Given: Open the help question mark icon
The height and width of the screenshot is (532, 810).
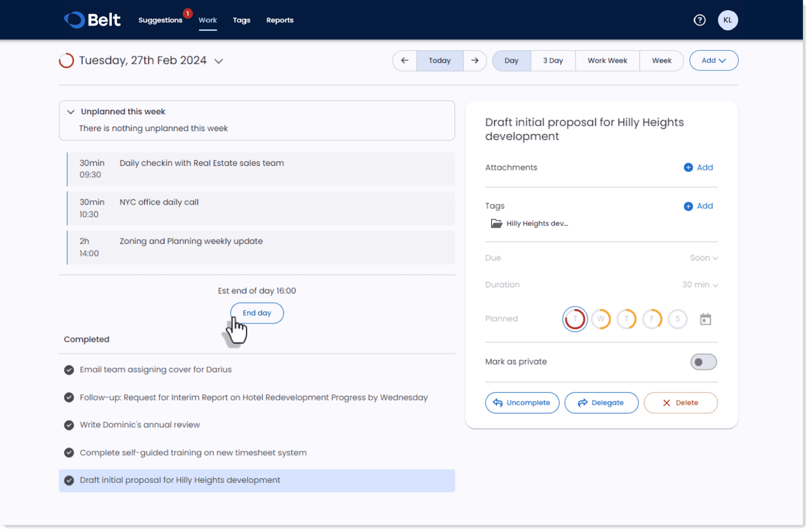Looking at the screenshot, I should pos(700,20).
